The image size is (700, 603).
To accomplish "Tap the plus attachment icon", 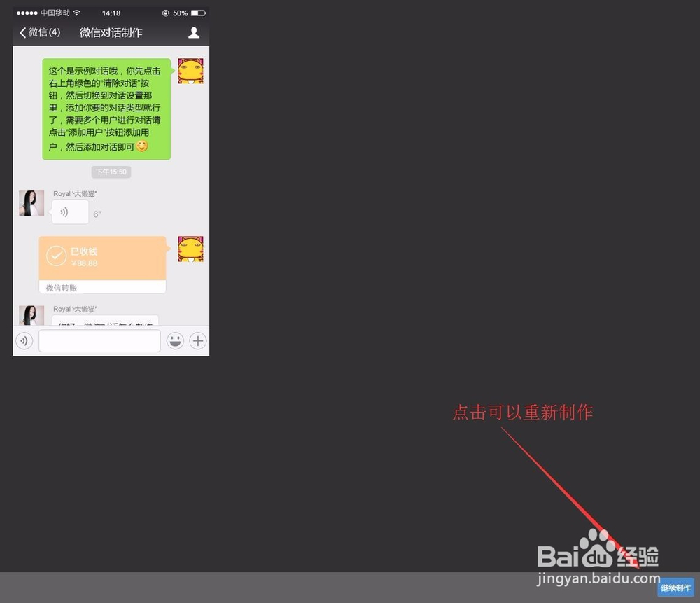I will coord(198,341).
